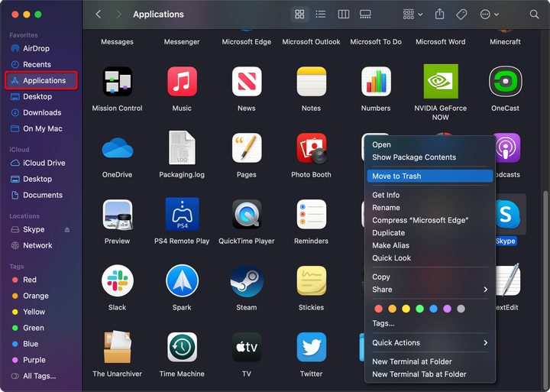The width and height of the screenshot is (550, 392).
Task: Select the Twitter app icon
Action: (311, 347)
